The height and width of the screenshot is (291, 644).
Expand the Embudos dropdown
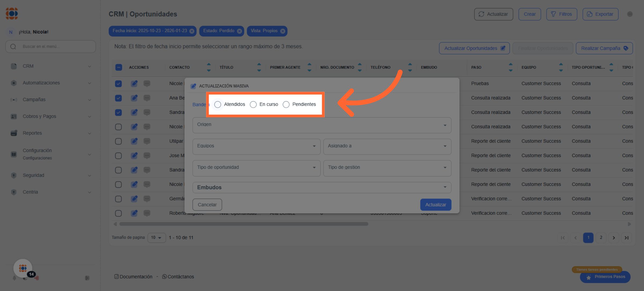click(x=321, y=187)
